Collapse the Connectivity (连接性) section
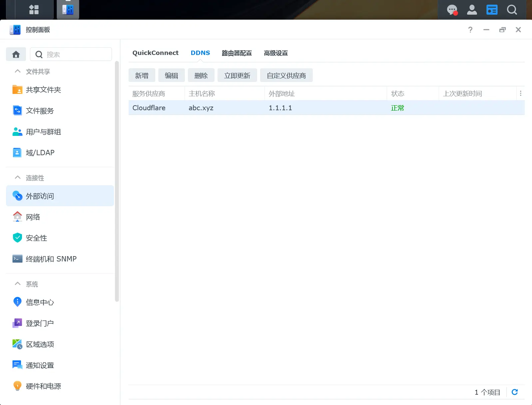 click(x=18, y=178)
